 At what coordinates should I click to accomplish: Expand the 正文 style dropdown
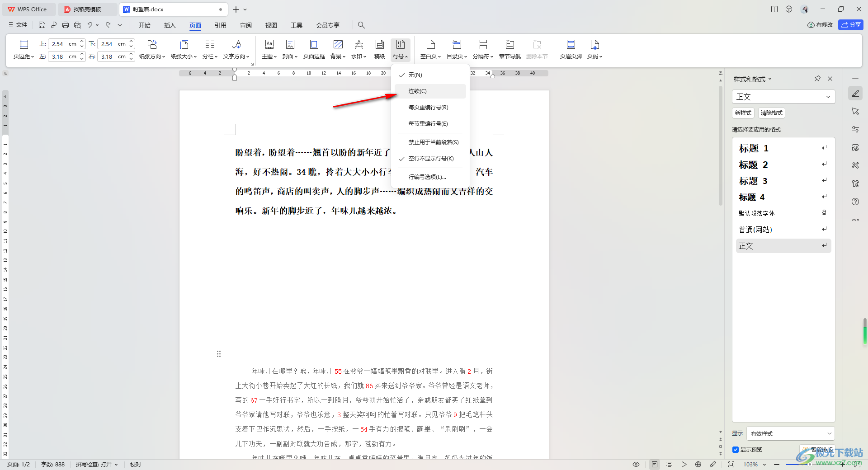tap(828, 97)
